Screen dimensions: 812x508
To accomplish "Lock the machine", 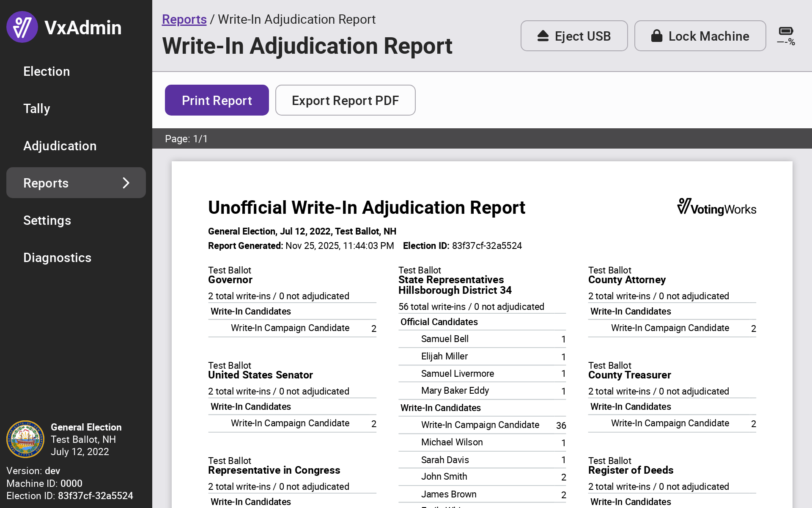I will (700, 36).
